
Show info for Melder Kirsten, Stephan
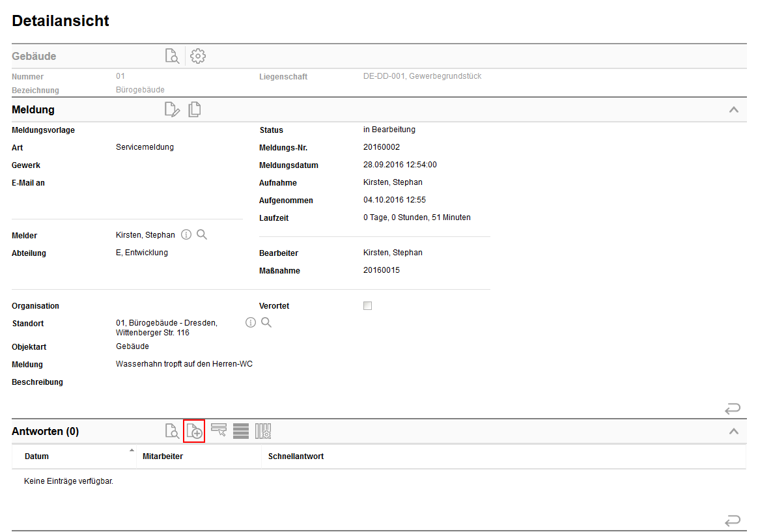(186, 234)
